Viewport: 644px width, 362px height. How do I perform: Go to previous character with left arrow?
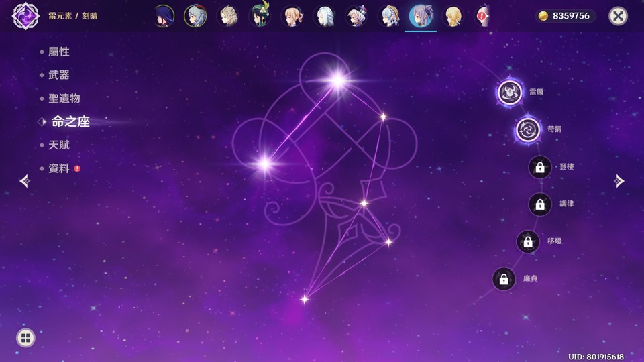pos(25,181)
